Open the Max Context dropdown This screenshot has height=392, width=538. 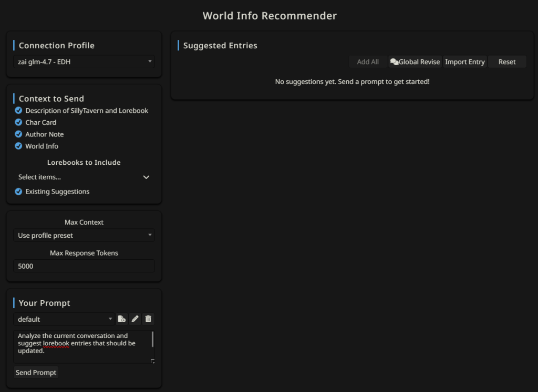84,236
